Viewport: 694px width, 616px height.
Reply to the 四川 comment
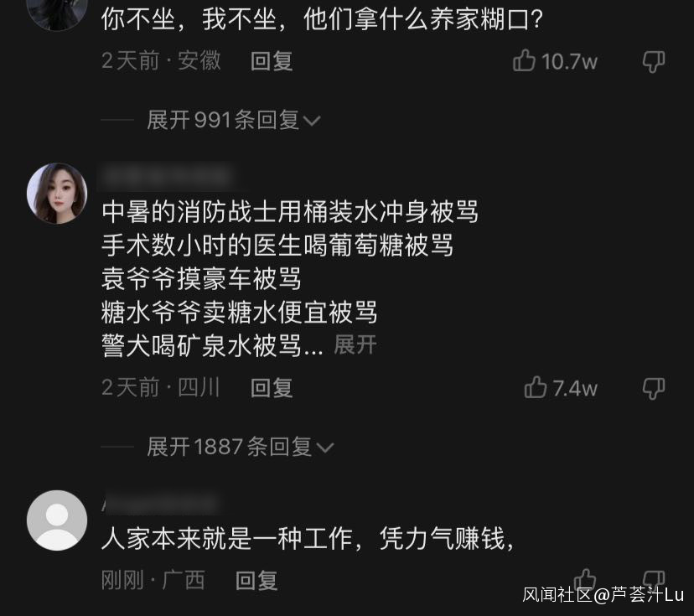click(272, 388)
